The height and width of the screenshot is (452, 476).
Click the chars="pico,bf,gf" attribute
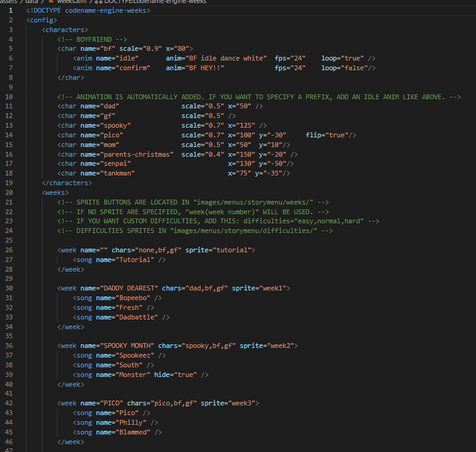(162, 404)
